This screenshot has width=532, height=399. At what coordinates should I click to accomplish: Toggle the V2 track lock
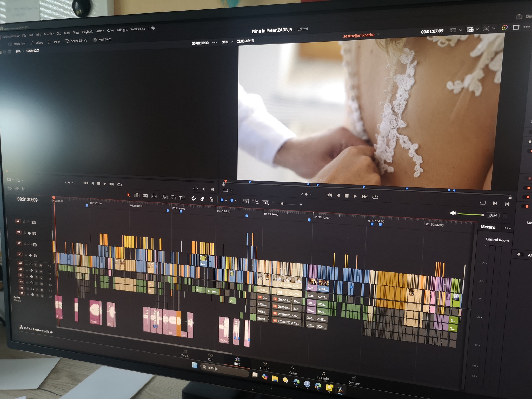pos(25,244)
